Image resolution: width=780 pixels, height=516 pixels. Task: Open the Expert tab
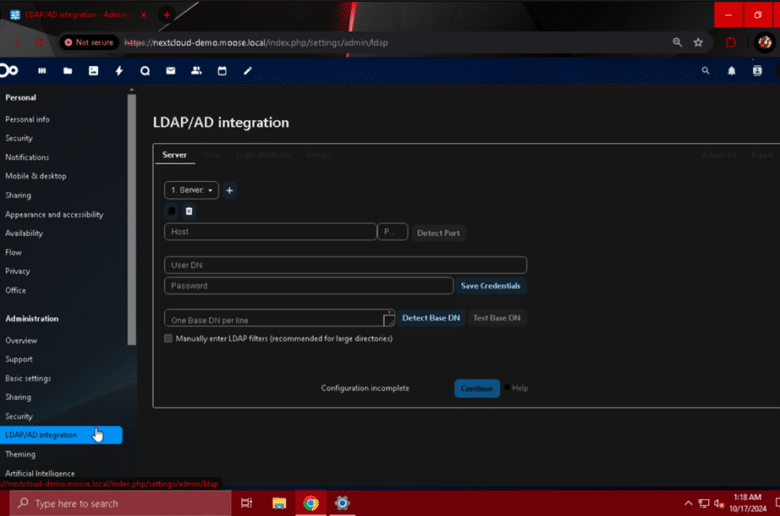coord(762,155)
